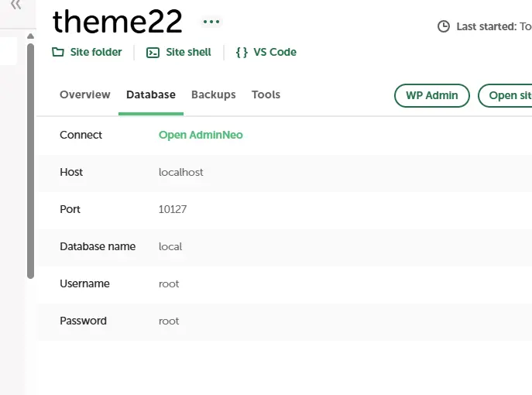Click the theme22 site title
Viewport: 532px width, 395px height.
tap(118, 22)
